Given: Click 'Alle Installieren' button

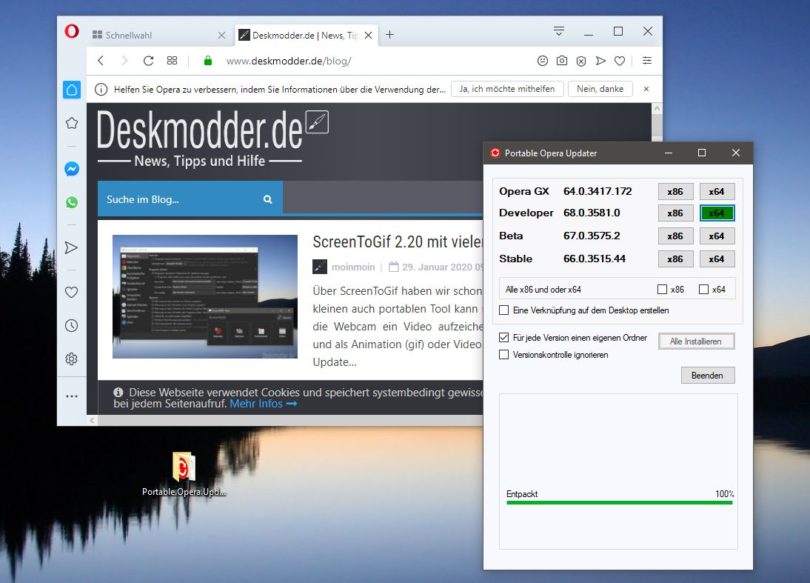Looking at the screenshot, I should pyautogui.click(x=696, y=341).
